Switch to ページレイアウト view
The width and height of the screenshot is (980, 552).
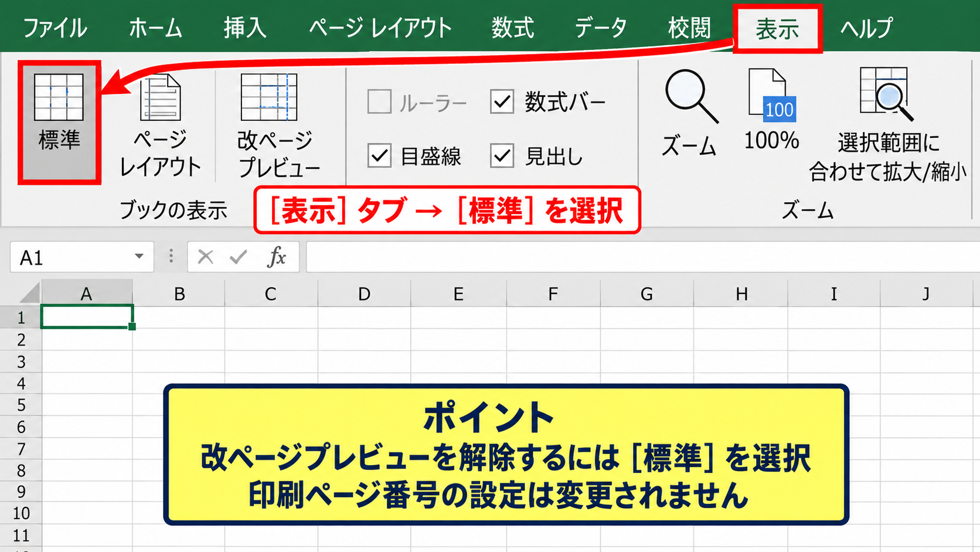point(160,125)
